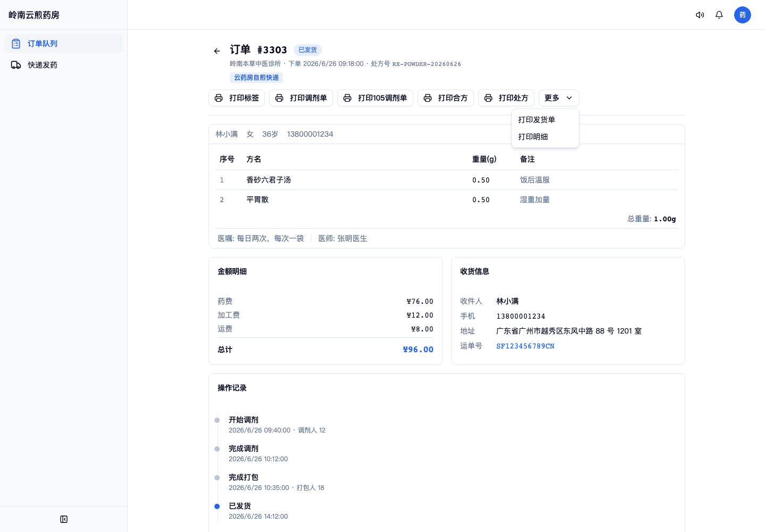Click printer icon on 打印调剂单 button
This screenshot has height=532, width=766.
tap(279, 98)
